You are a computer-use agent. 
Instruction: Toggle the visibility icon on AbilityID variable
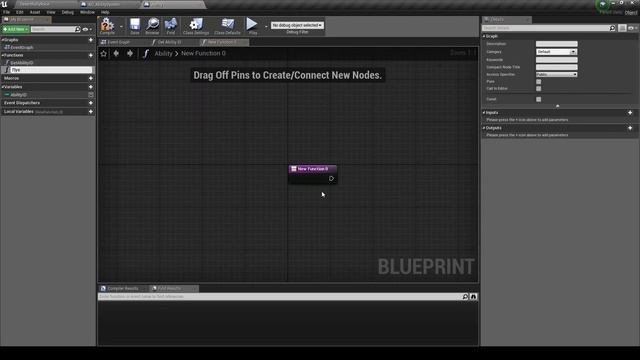pyautogui.click(x=91, y=95)
